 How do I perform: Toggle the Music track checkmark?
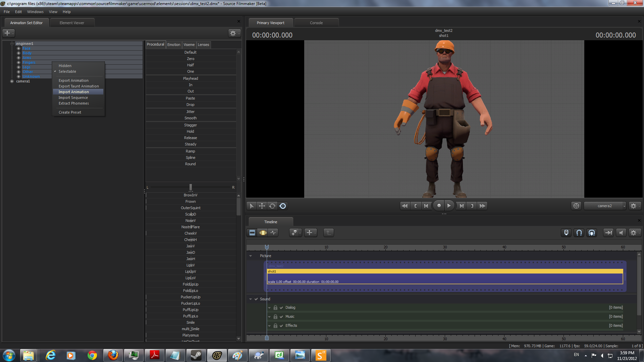tap(281, 317)
